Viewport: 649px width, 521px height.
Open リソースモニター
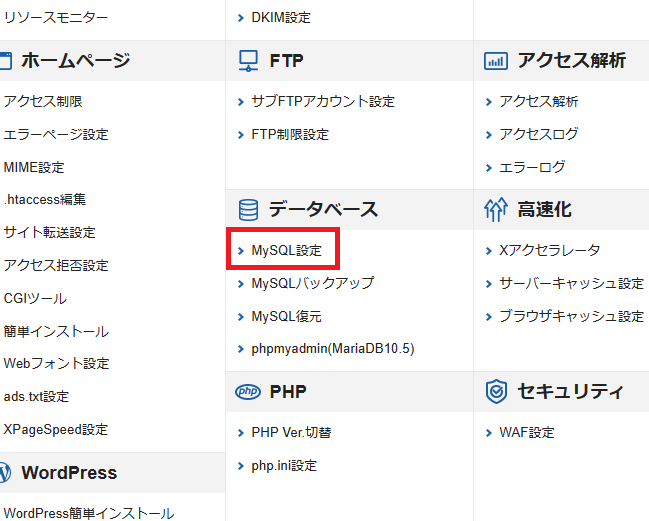tap(55, 17)
